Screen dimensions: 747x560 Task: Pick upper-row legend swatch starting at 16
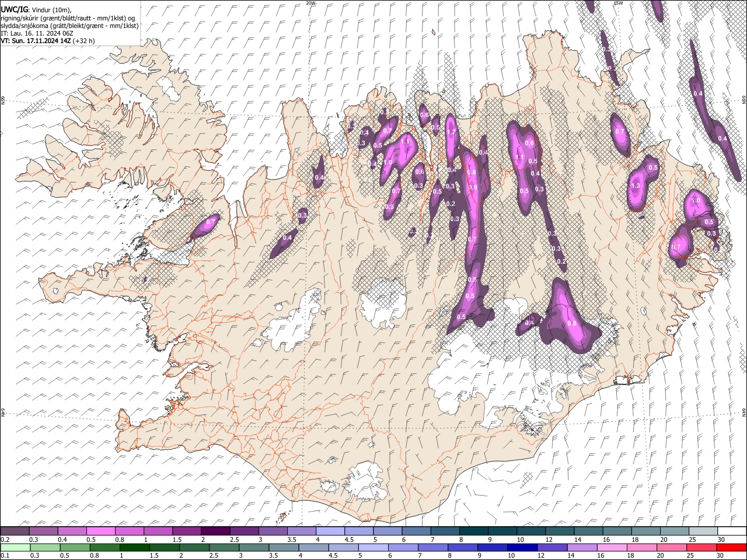pyautogui.click(x=617, y=531)
